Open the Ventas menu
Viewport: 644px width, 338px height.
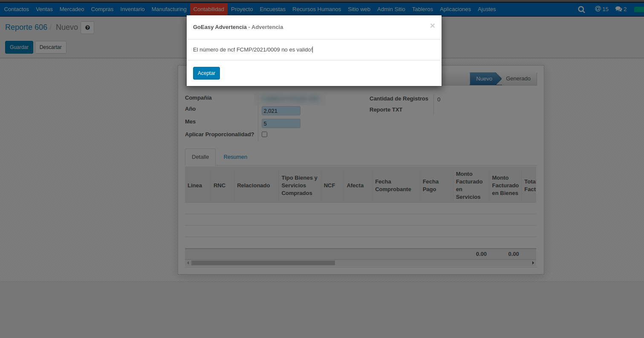pyautogui.click(x=44, y=9)
